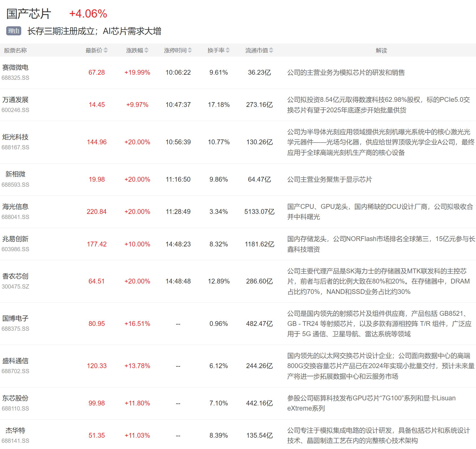
Task: Click stock code 688702.SS
Action: click(x=15, y=371)
